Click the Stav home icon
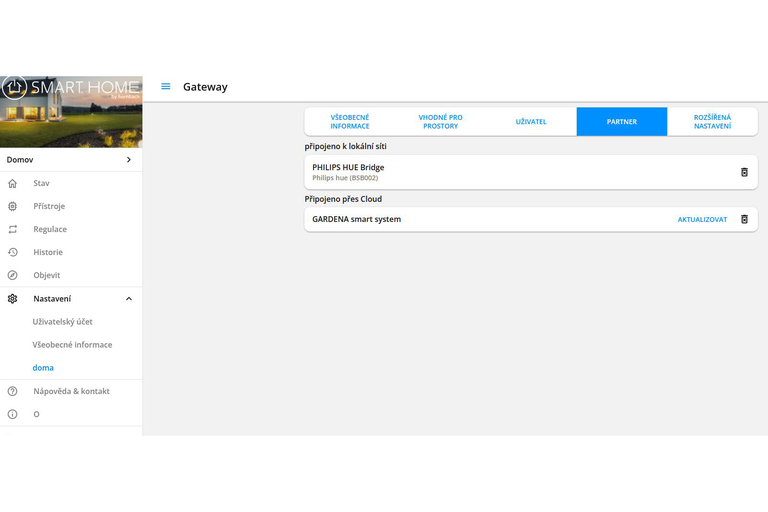Screen dimensions: 768x512 coord(13,184)
